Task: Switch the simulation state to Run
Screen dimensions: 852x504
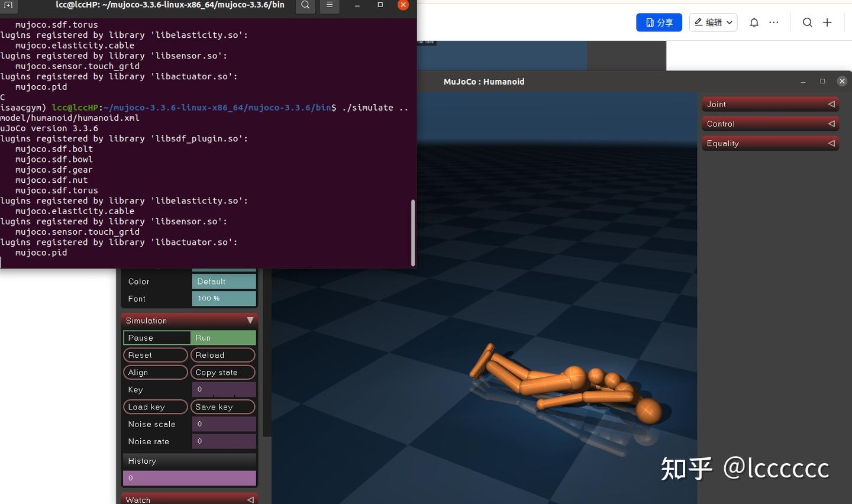Action: pos(223,337)
